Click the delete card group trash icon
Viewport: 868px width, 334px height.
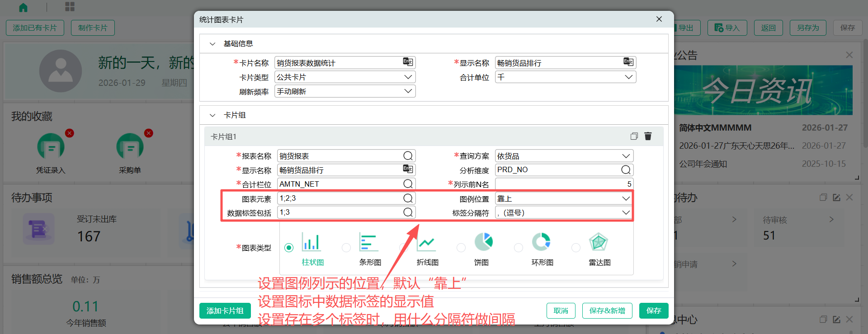point(648,136)
